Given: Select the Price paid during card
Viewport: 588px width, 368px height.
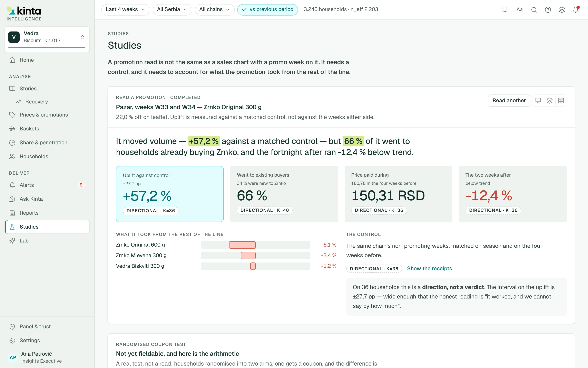Looking at the screenshot, I should (398, 194).
